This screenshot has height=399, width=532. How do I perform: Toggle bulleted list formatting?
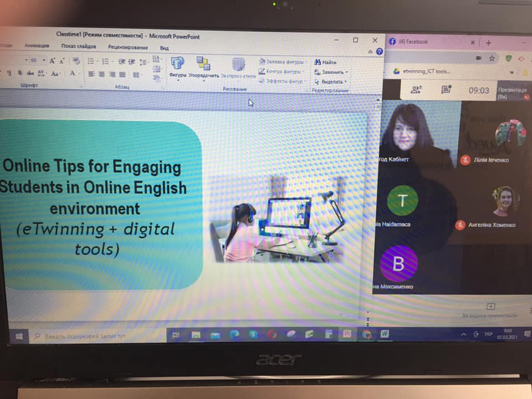(x=91, y=62)
